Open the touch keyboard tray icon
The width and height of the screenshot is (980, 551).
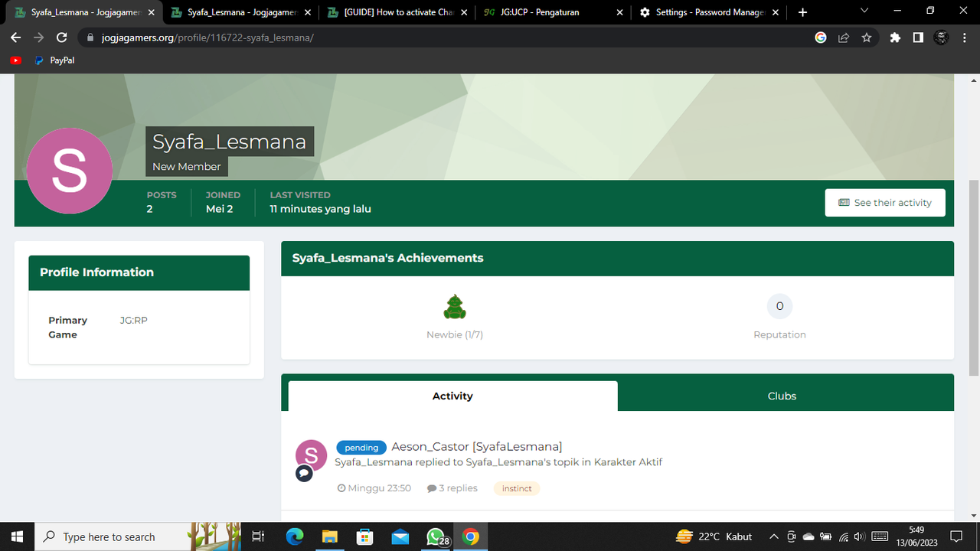tap(880, 536)
